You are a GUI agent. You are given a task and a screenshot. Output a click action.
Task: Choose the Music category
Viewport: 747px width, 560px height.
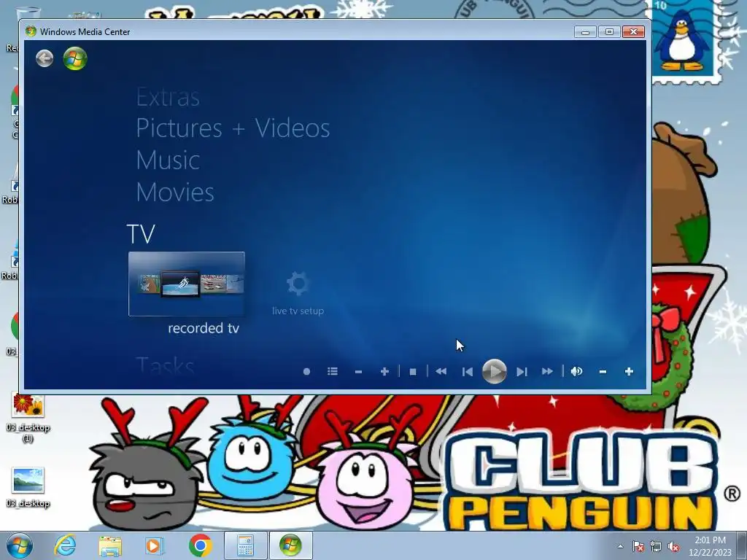click(168, 160)
